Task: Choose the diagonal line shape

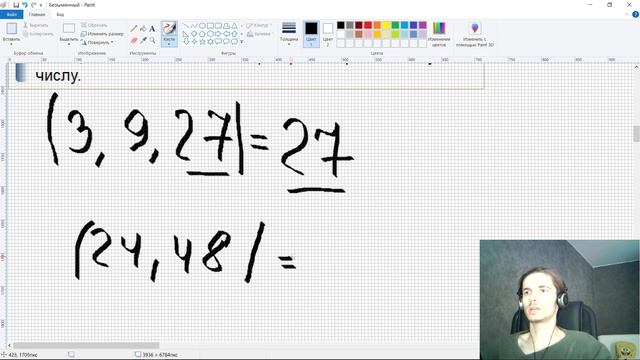Action: coord(186,26)
